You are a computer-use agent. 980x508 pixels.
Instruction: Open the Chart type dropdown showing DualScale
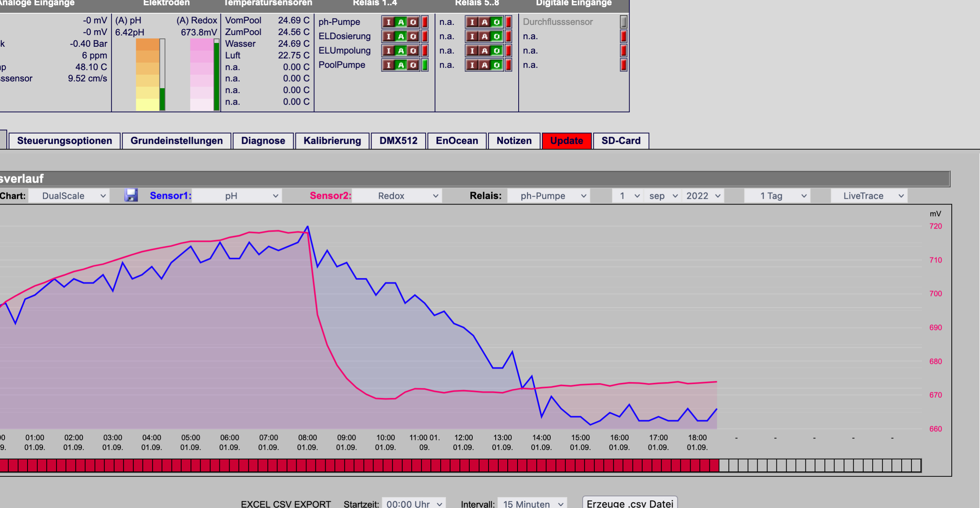click(69, 196)
